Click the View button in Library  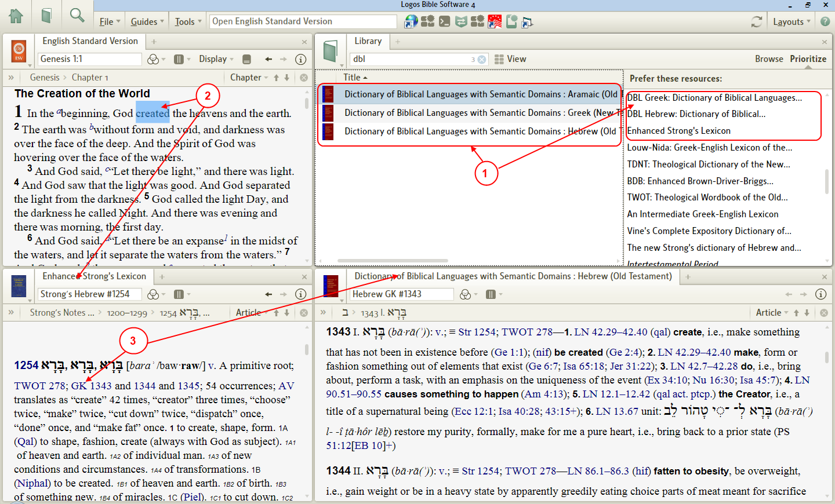pos(510,59)
